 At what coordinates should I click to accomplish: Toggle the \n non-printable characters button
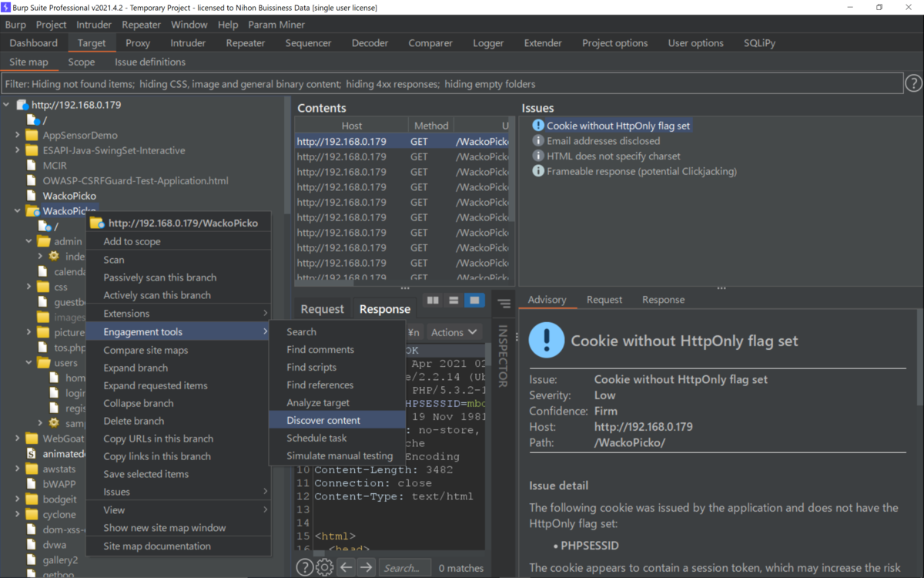tap(414, 332)
